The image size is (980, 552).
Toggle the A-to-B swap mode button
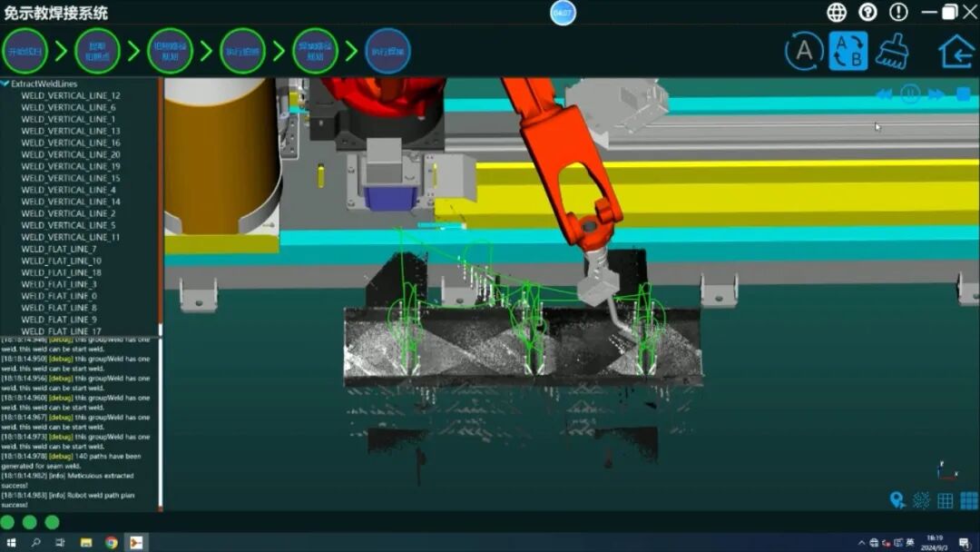(x=848, y=51)
